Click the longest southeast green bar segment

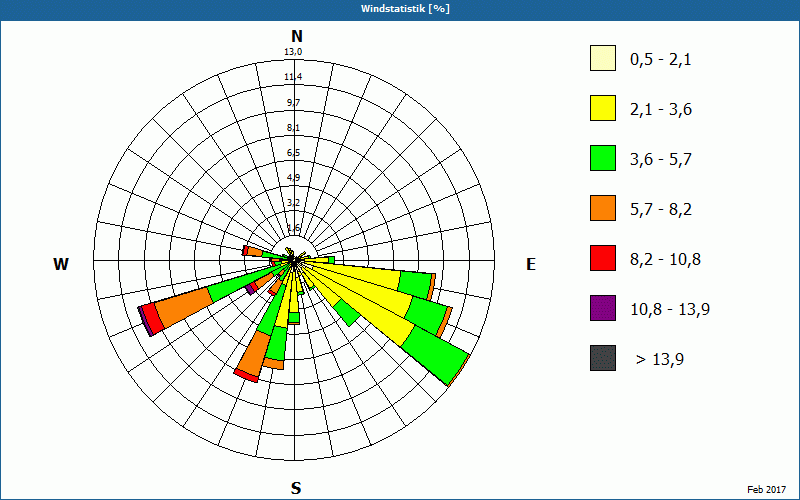coord(435,355)
